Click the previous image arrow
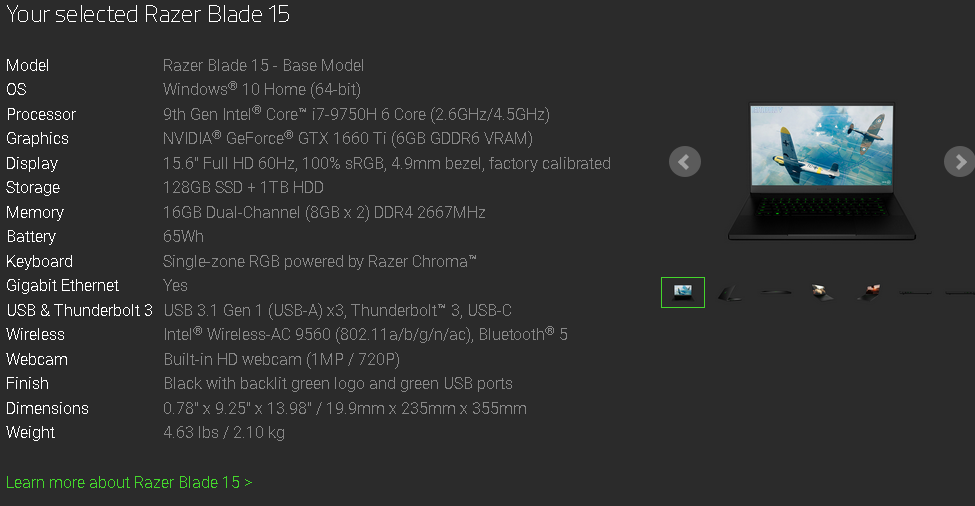Viewport: 975px width, 506px height. 685,162
